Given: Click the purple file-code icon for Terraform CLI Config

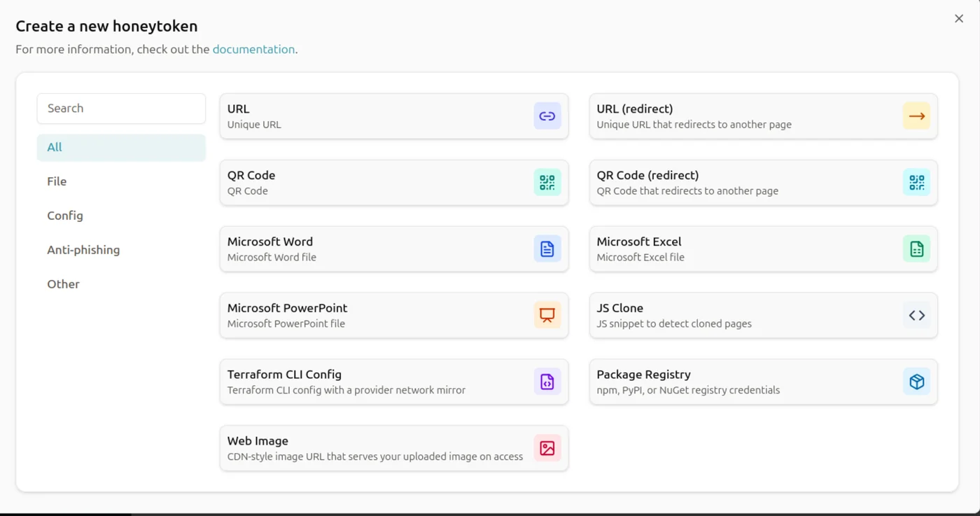Looking at the screenshot, I should pos(547,382).
